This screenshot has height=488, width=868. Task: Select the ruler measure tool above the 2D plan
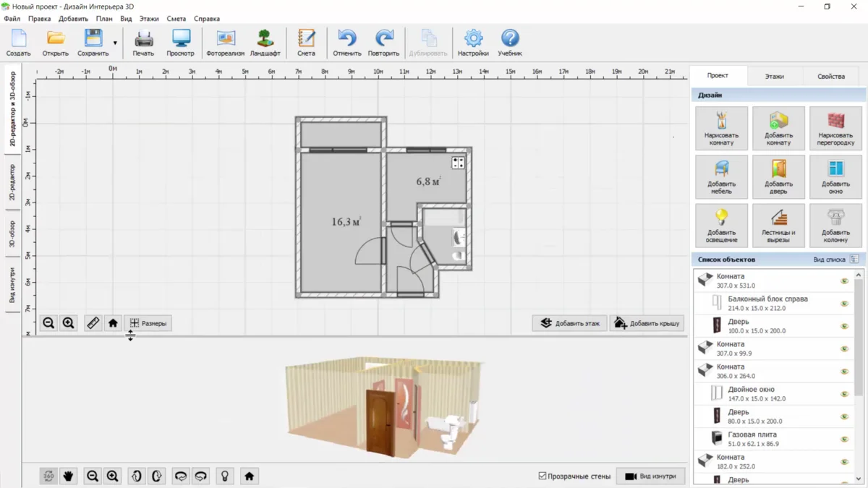pyautogui.click(x=93, y=323)
